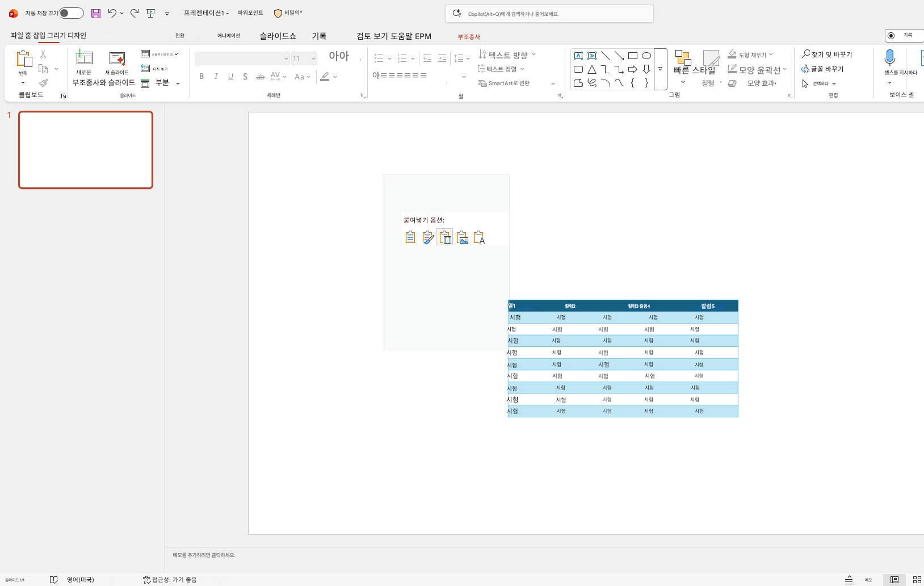Click 찾기 및 바꾸기 button

pos(827,55)
